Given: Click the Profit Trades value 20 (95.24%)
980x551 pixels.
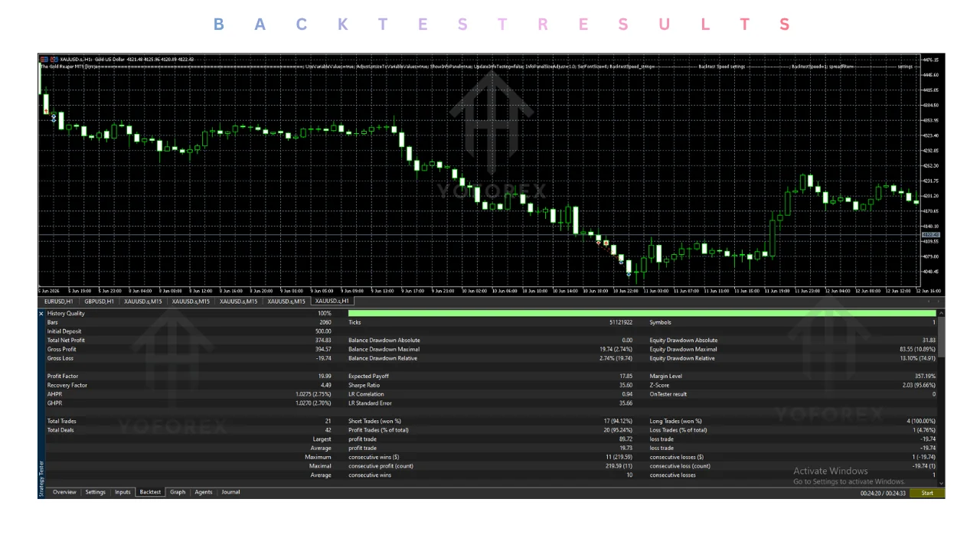Looking at the screenshot, I should (x=618, y=430).
